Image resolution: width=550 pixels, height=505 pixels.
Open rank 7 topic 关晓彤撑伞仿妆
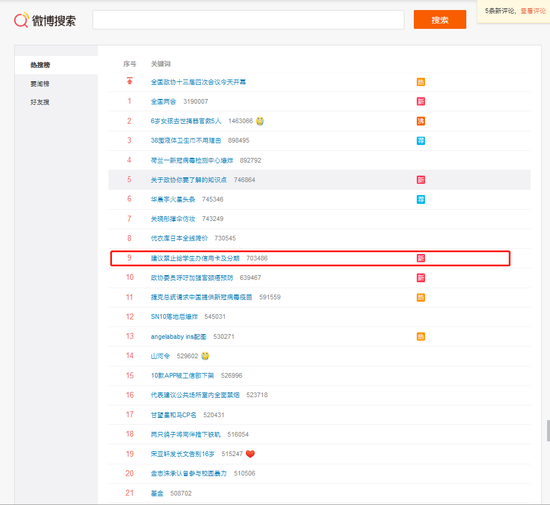tap(173, 219)
